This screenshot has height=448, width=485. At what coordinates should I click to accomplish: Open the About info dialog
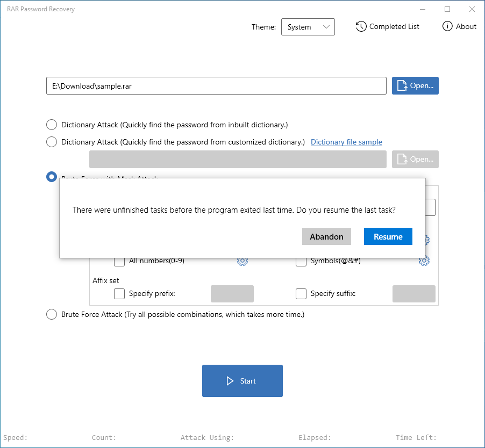459,26
